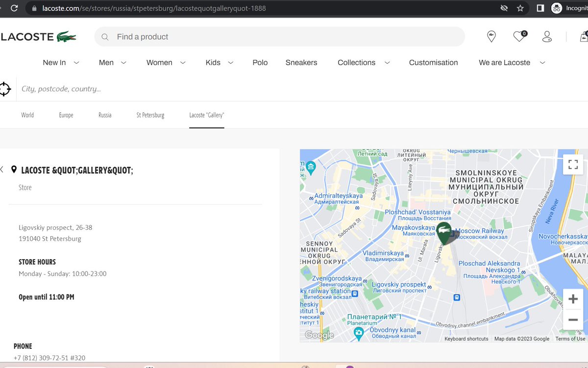Screen dimensions: 588x368
Task: Go to Russia breadcrumb
Action: click(x=105, y=115)
